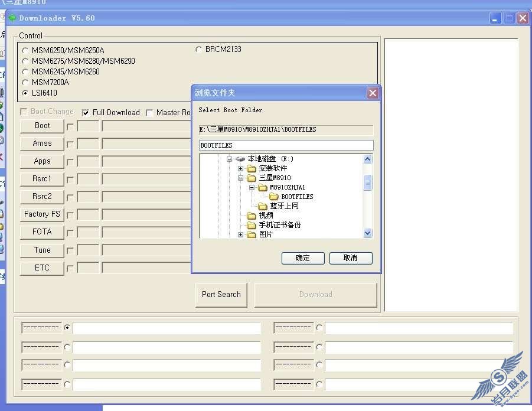Click the Rsrc2 button
This screenshot has height=411, width=532.
point(42,197)
